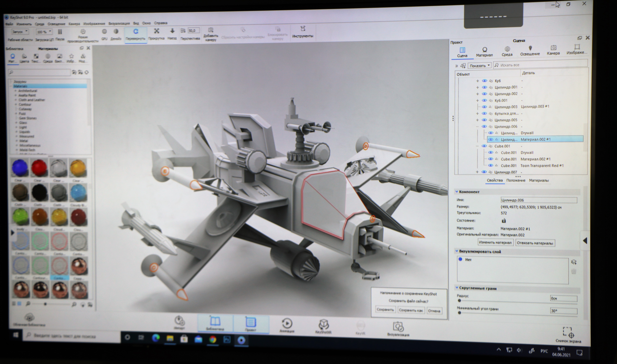Collapse the Компонент section
The image size is (617, 364).
coord(457,192)
